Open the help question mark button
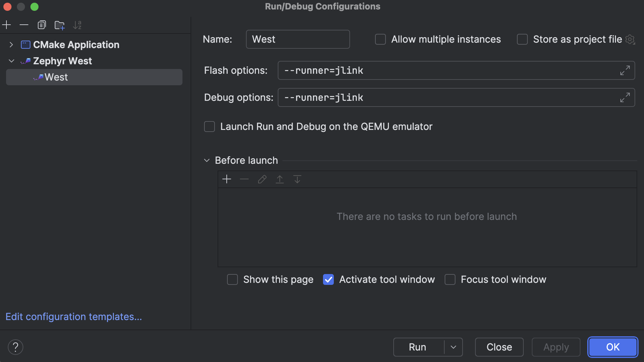644x362 pixels. [x=16, y=347]
